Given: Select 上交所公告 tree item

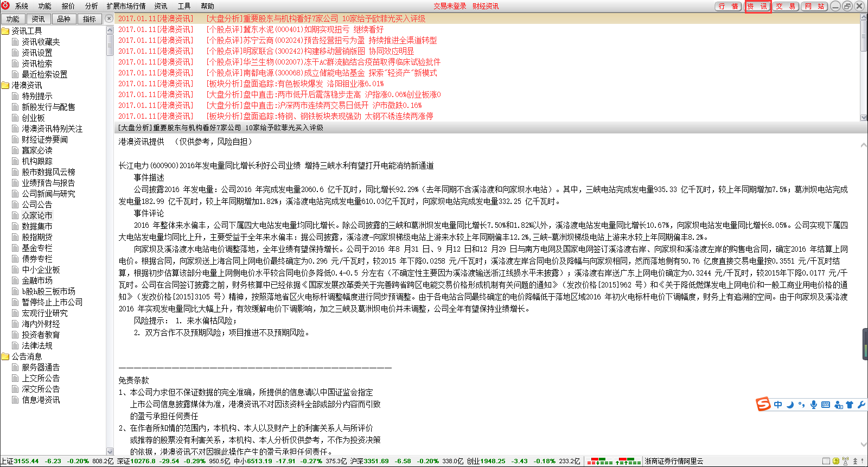Looking at the screenshot, I should click(41, 378).
